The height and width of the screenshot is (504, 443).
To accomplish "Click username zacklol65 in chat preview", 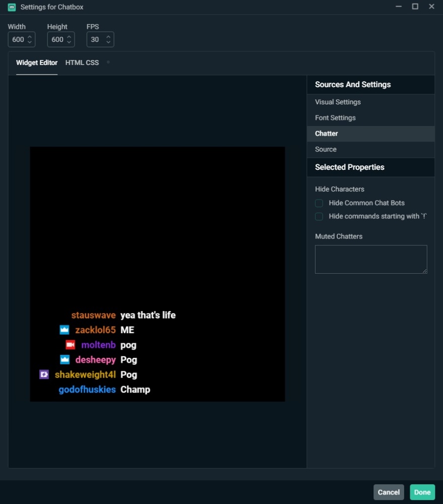I will [95, 330].
